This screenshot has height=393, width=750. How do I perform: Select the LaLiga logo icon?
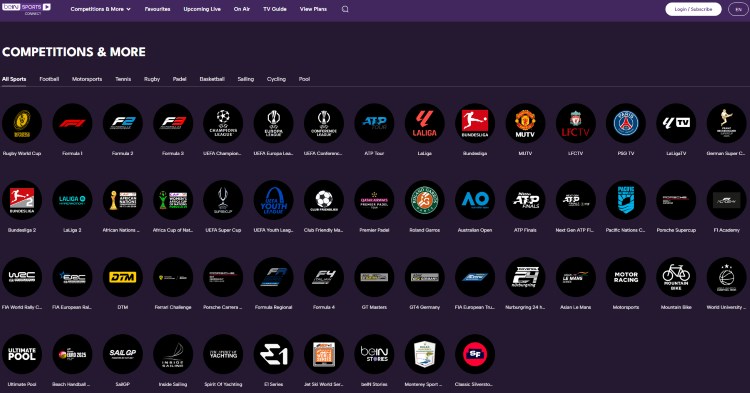(425, 123)
